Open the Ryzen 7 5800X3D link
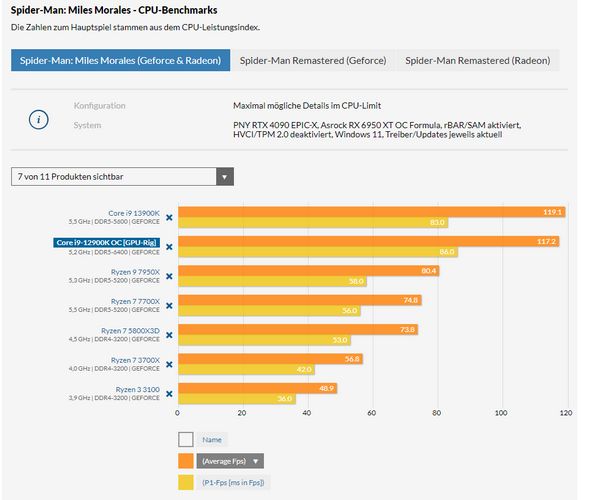The height and width of the screenshot is (500, 589). (130, 331)
